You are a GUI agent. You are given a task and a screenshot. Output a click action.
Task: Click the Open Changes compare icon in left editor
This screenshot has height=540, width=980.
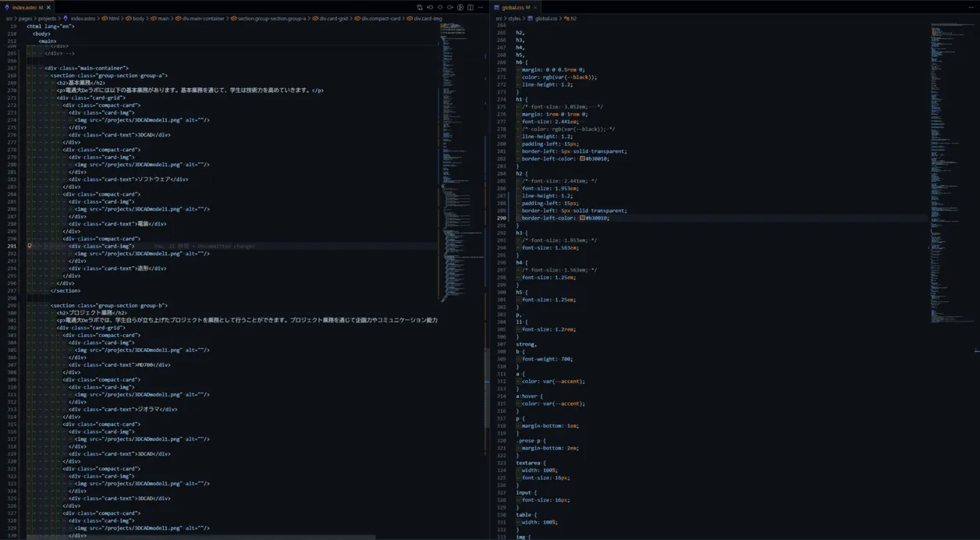pos(420,7)
